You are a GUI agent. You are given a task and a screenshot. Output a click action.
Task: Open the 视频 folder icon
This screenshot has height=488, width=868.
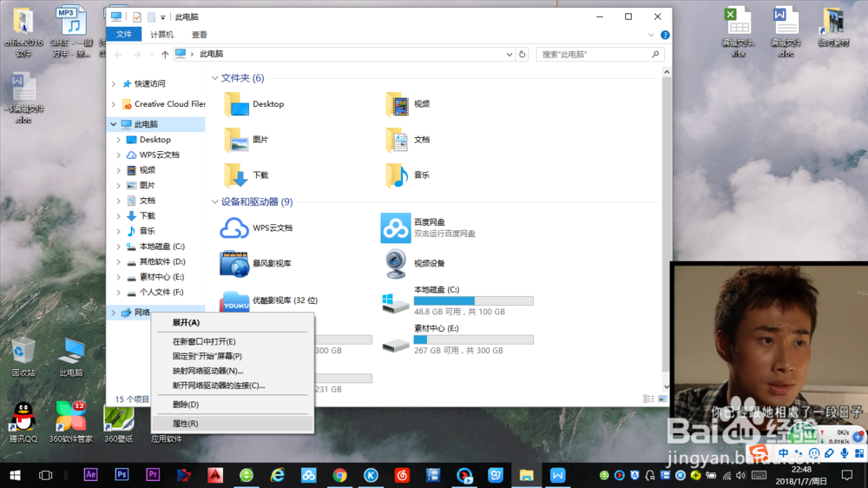pyautogui.click(x=397, y=104)
